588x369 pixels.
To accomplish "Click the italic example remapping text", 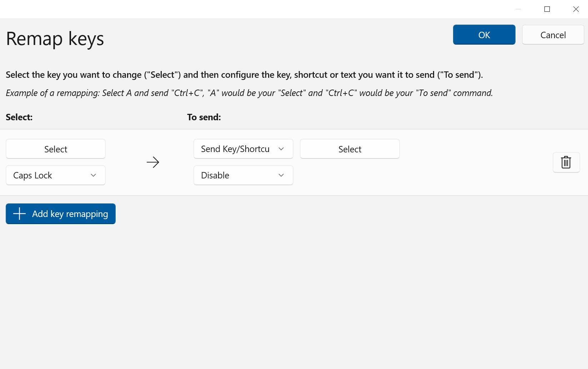I will (249, 93).
